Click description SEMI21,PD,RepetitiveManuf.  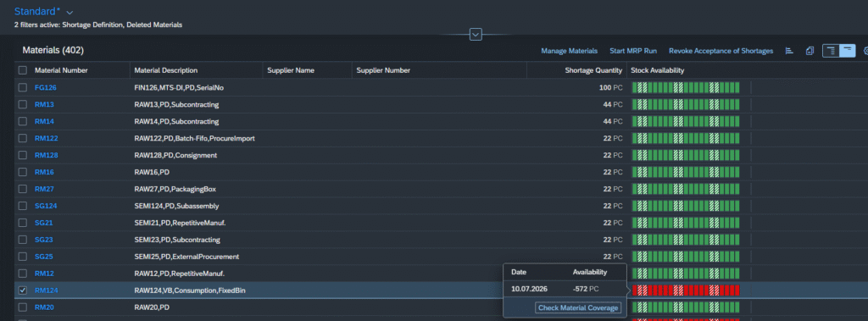[x=181, y=223]
